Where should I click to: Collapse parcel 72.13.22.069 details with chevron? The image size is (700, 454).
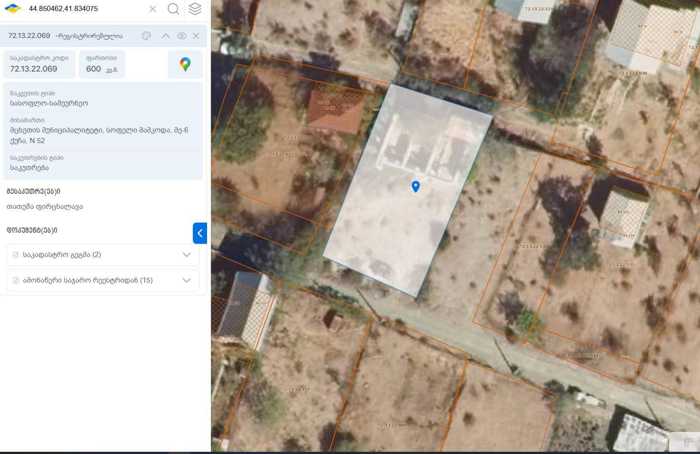(166, 36)
